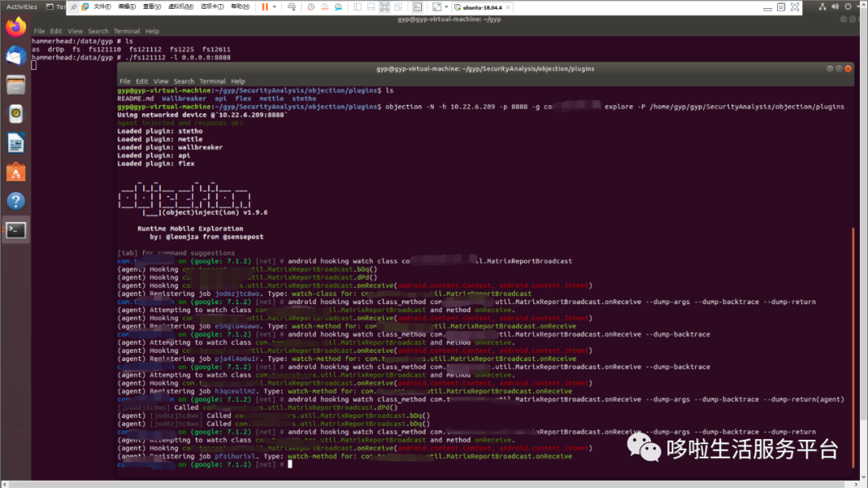Open LibreOffice Writer from the dock
868x488 pixels.
click(x=16, y=143)
